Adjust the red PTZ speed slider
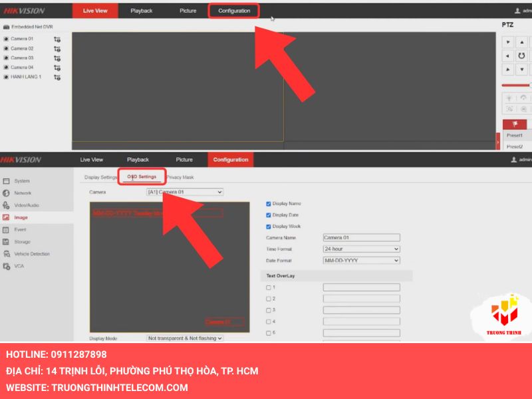This screenshot has height=399, width=532. [516, 85]
